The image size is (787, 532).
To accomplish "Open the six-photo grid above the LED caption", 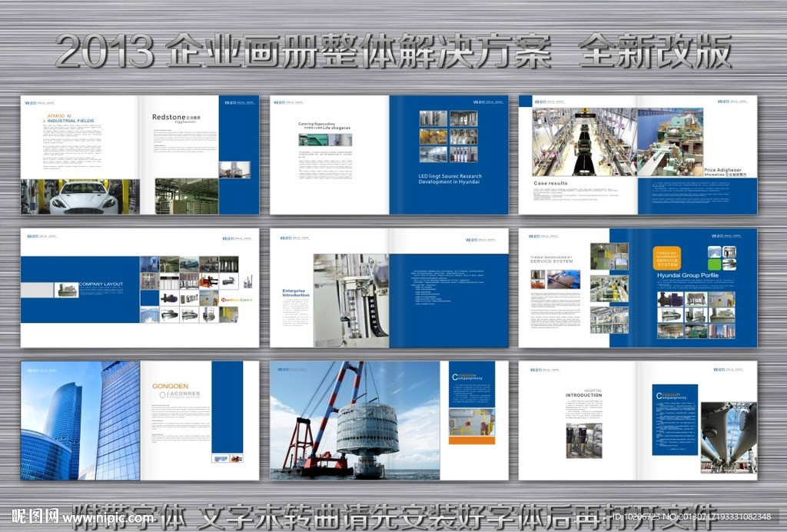I will tap(449, 137).
